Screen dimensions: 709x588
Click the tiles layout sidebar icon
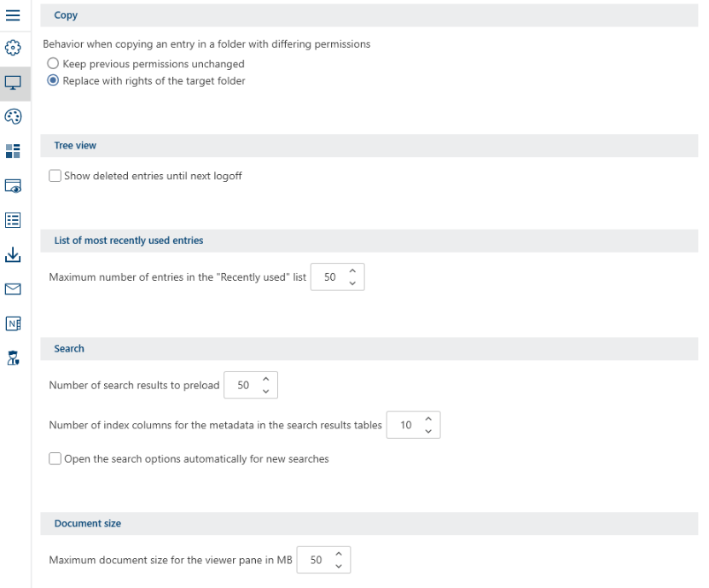click(13, 151)
